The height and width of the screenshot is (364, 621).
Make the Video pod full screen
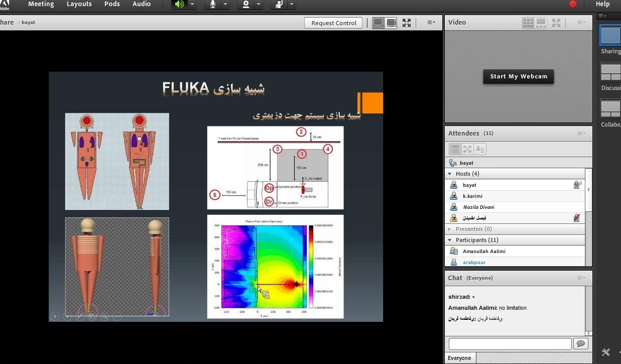tap(556, 23)
